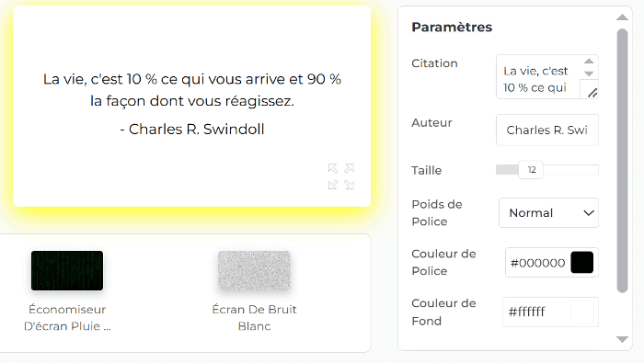644x363 pixels.
Task: Click the fullscreen arrows icon on quote card
Action: pyautogui.click(x=341, y=176)
